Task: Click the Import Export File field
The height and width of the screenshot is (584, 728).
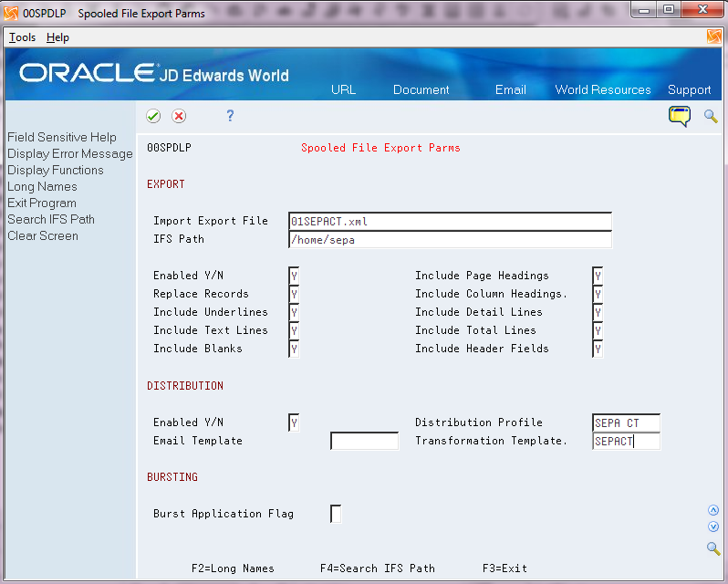Action: pyautogui.click(x=450, y=222)
